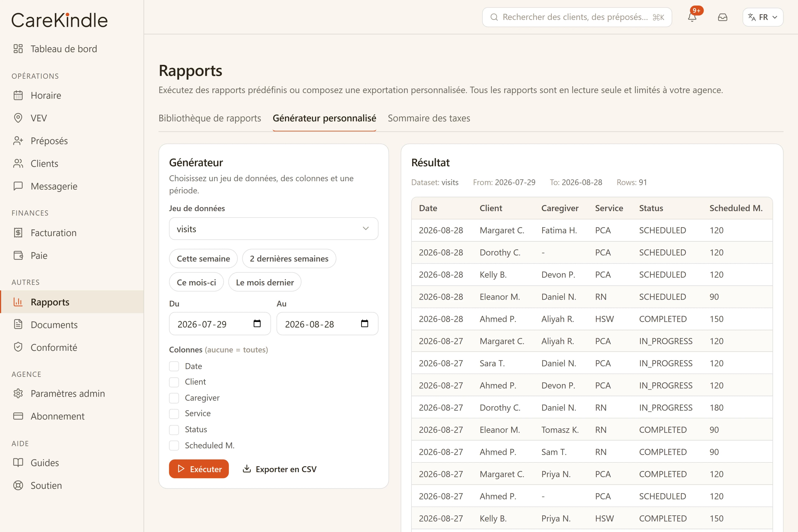Click the Préposés person-plus icon
798x532 pixels.
[x=18, y=141]
